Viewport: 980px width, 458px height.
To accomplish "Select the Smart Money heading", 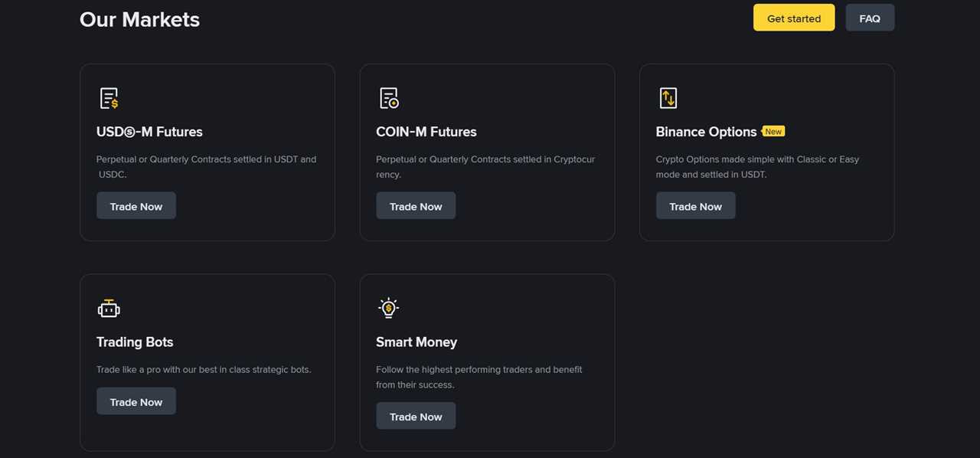I will pyautogui.click(x=416, y=342).
